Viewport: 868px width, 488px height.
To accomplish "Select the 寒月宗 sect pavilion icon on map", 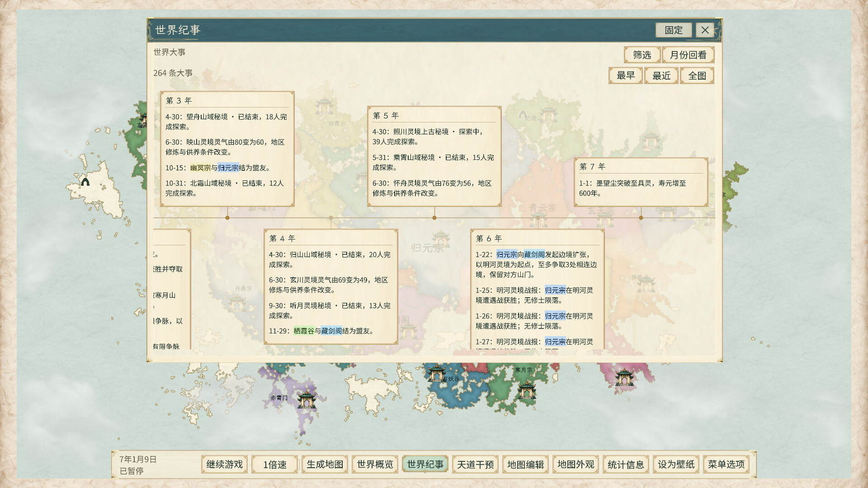I will click(527, 389).
